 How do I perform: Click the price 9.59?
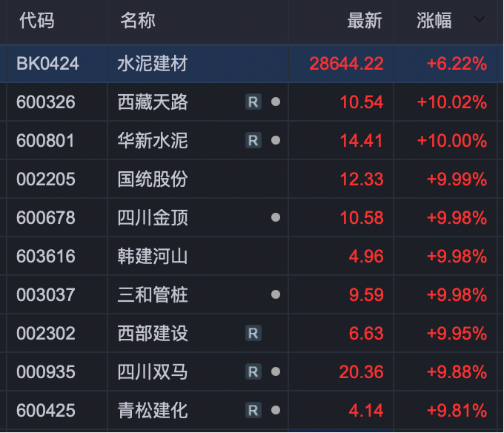(366, 295)
